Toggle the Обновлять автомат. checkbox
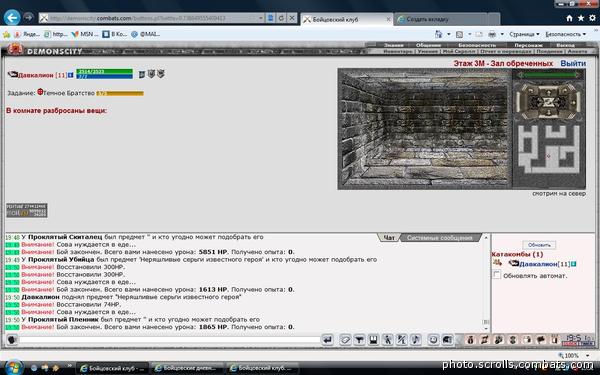 [x=497, y=274]
